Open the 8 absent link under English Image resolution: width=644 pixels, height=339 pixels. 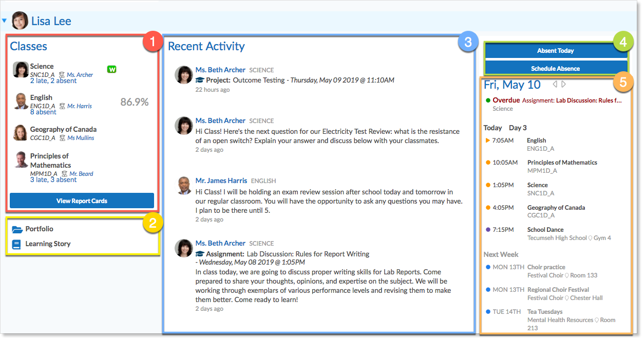coord(43,112)
